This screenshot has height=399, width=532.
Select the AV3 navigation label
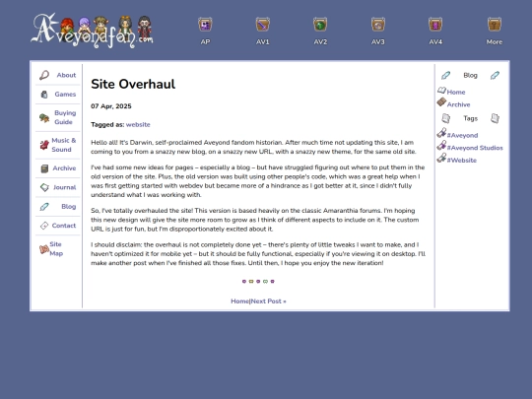tap(378, 42)
